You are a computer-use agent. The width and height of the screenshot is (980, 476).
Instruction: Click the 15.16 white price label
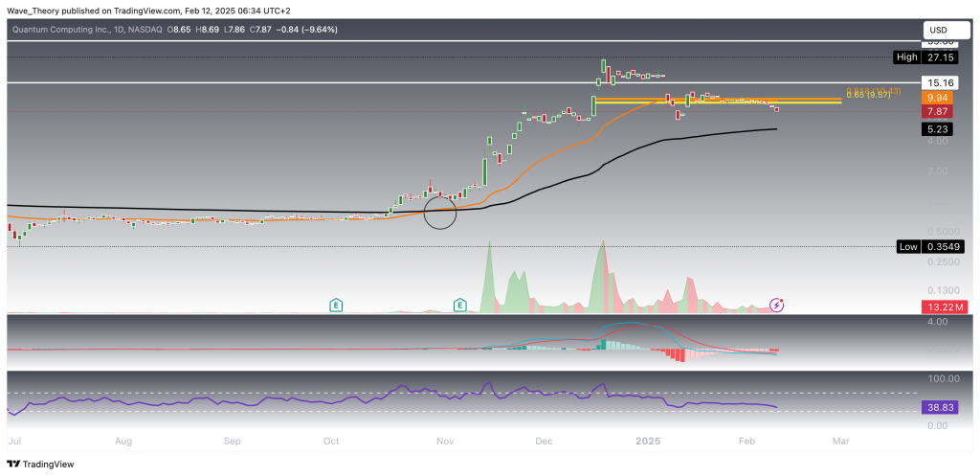[938, 82]
